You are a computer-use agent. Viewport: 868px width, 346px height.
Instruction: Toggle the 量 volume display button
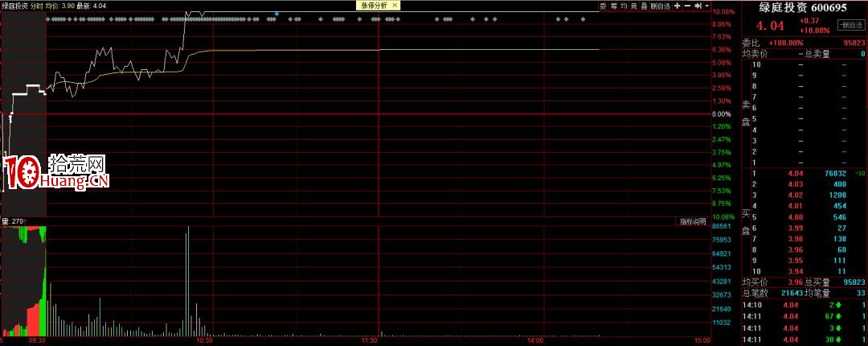coord(644,6)
